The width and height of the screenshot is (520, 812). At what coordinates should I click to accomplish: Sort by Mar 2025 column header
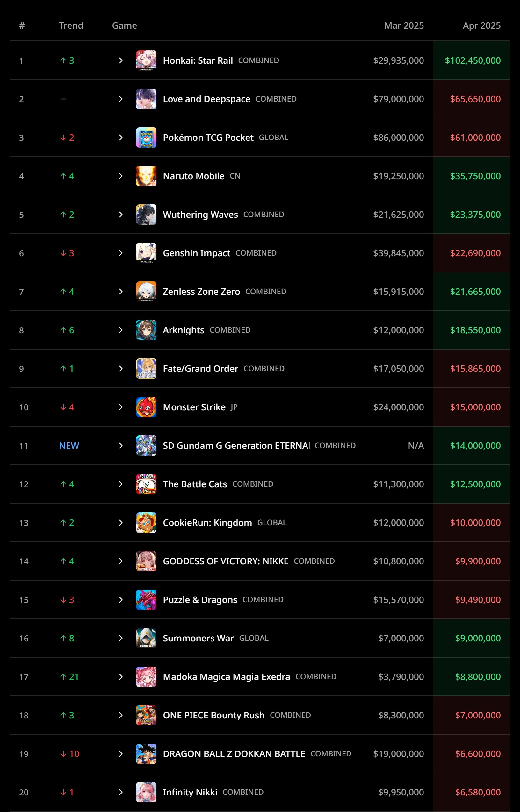404,26
